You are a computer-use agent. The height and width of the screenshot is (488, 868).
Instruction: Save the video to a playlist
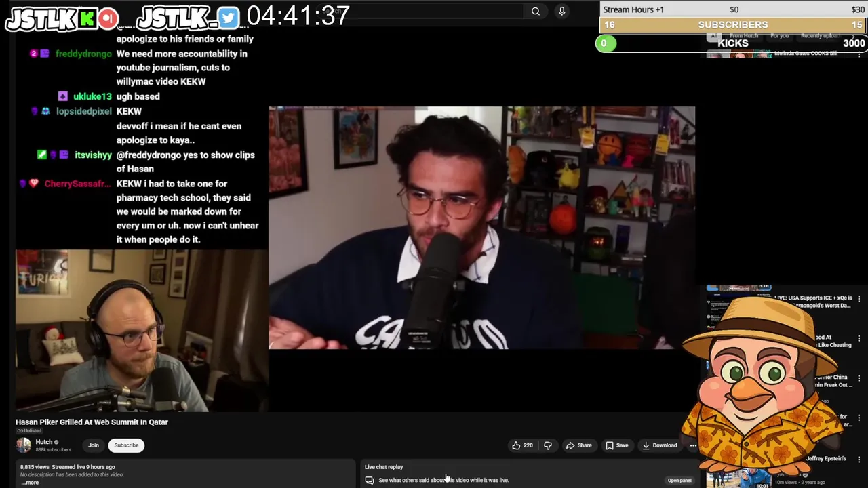pos(617,445)
